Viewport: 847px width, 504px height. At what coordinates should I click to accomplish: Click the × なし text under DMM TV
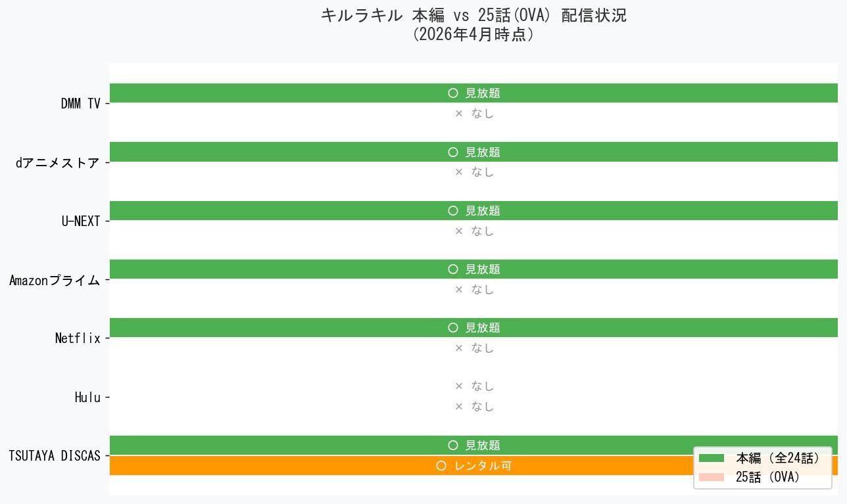coord(474,114)
